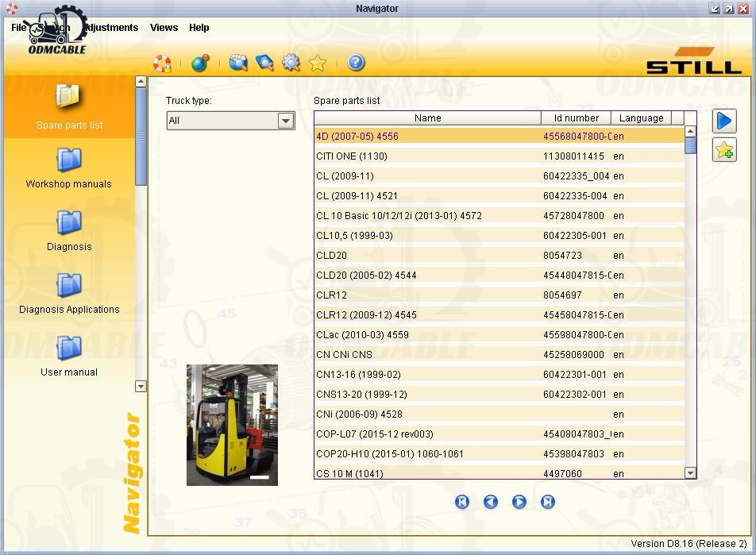Select row CLR12 with id 8054697
Screen dimensions: 756x555
499,295
